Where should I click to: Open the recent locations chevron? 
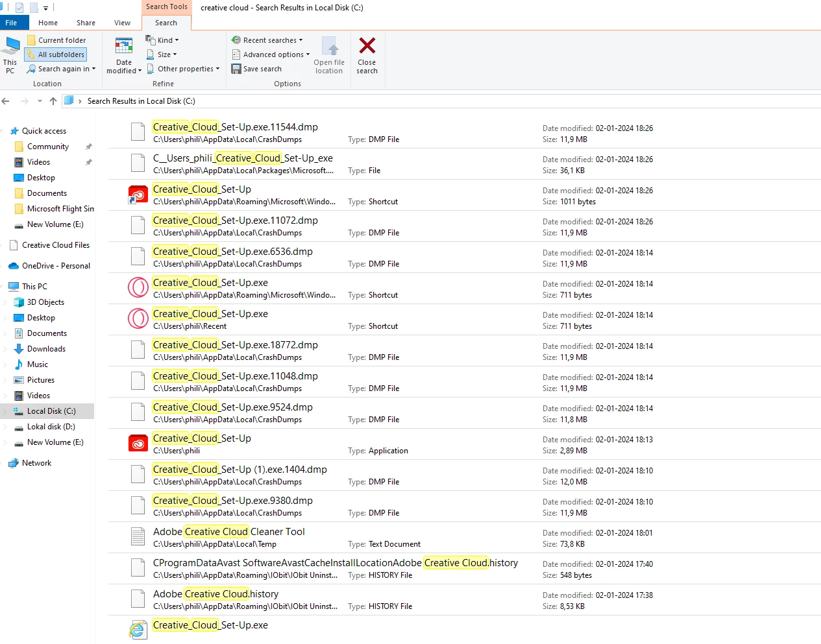click(40, 101)
